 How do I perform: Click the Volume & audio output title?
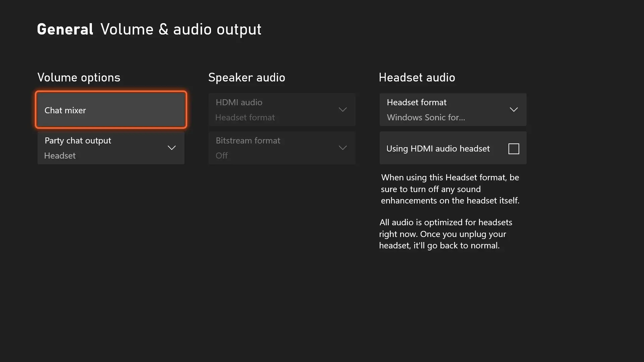181,29
